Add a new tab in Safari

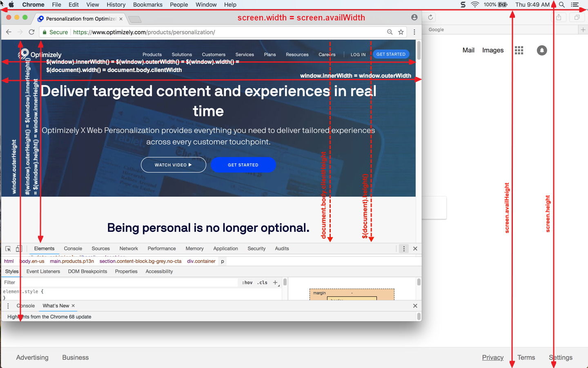click(x=583, y=29)
